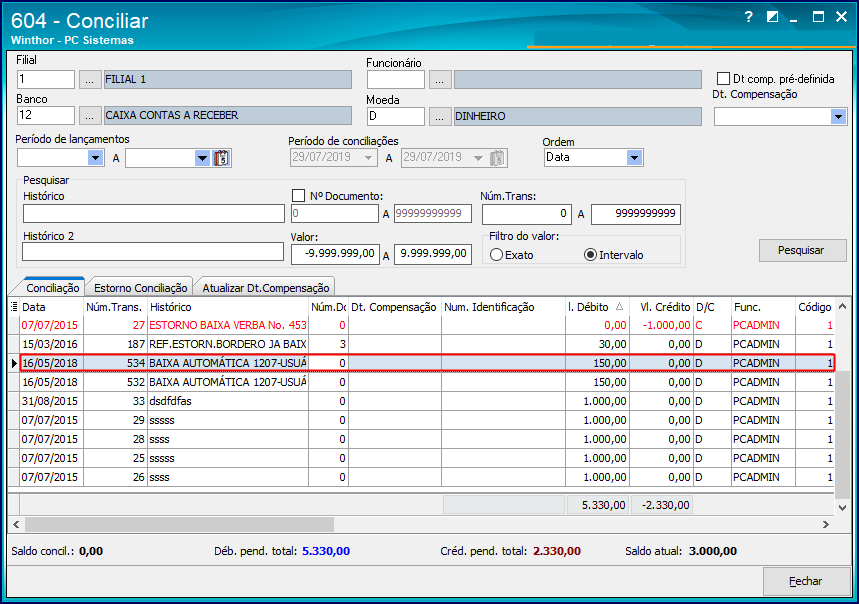Click the Func. column header

point(763,307)
